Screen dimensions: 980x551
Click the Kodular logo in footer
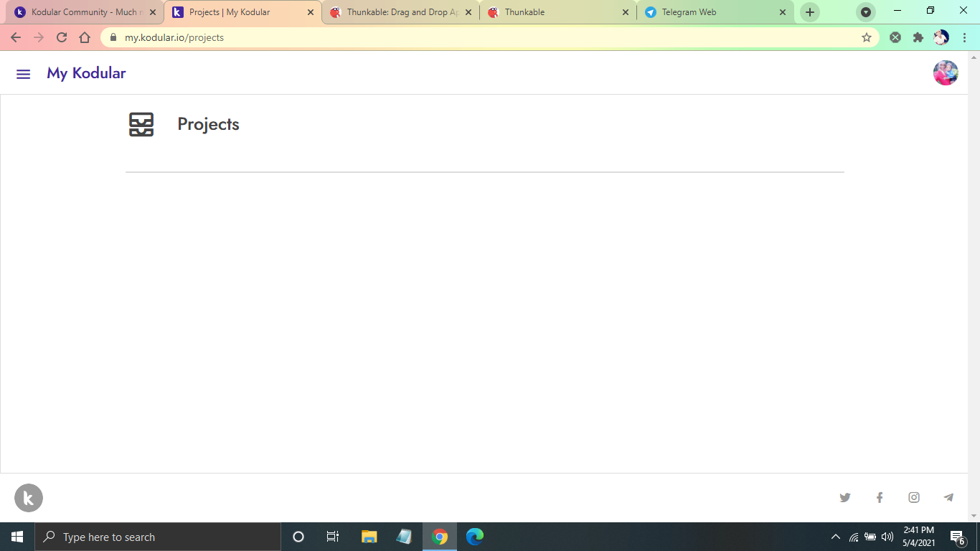tap(29, 498)
